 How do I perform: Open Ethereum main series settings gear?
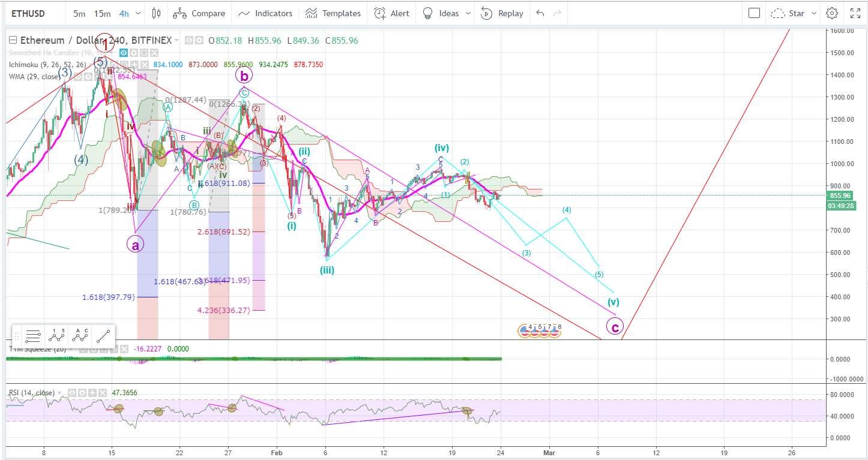(x=199, y=41)
